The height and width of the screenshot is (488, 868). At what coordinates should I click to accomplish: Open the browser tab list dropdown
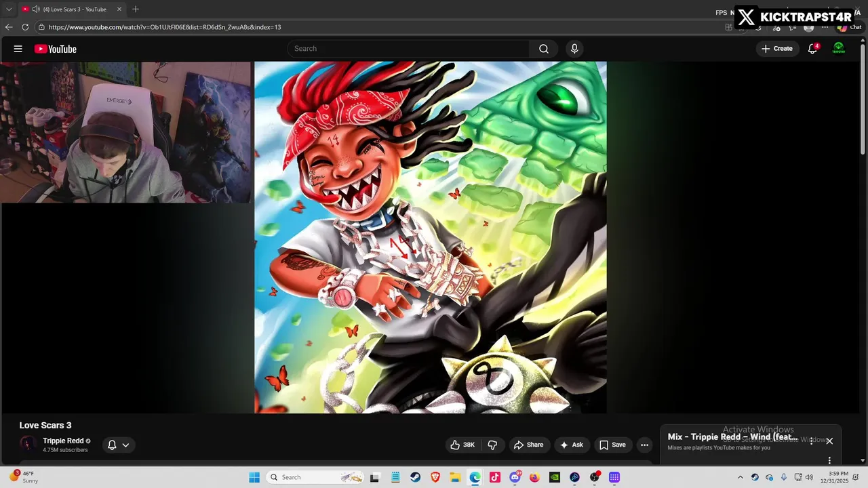pyautogui.click(x=9, y=9)
